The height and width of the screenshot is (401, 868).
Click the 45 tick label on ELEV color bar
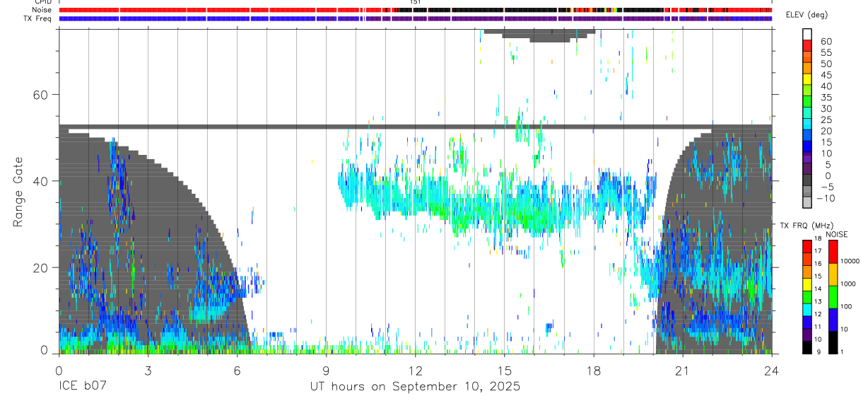tap(826, 75)
